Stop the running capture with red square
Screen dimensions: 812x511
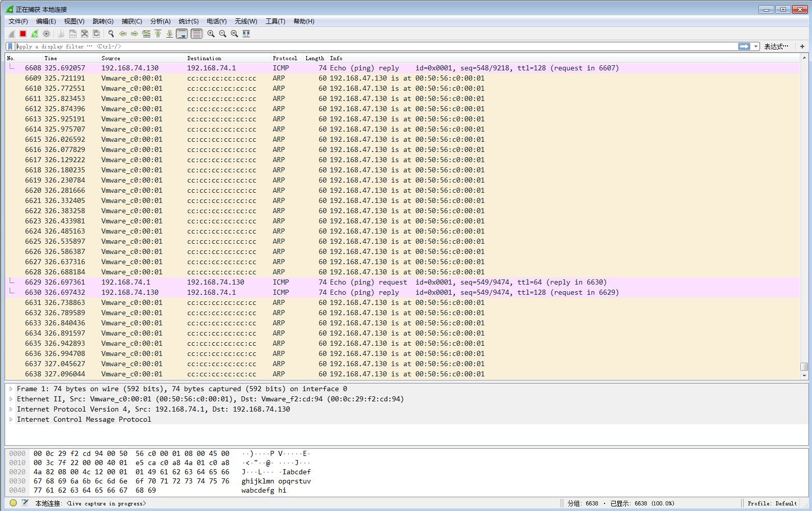pyautogui.click(x=23, y=34)
